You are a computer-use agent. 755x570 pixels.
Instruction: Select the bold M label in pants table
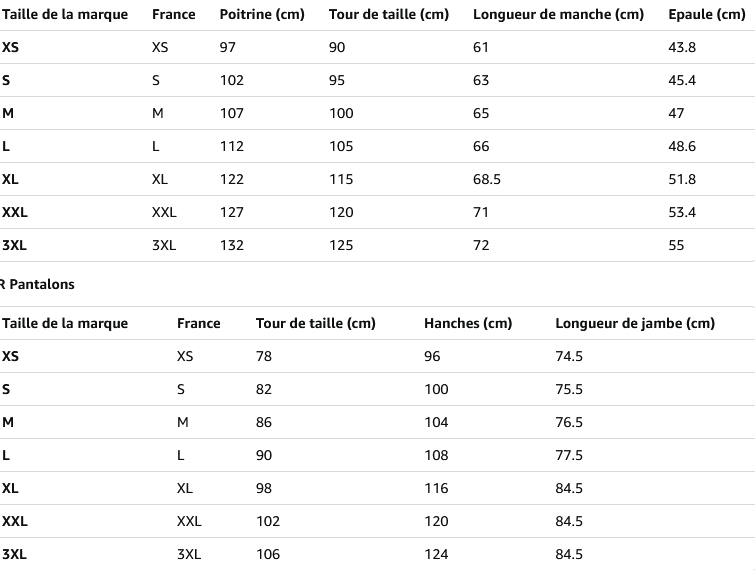8,422
